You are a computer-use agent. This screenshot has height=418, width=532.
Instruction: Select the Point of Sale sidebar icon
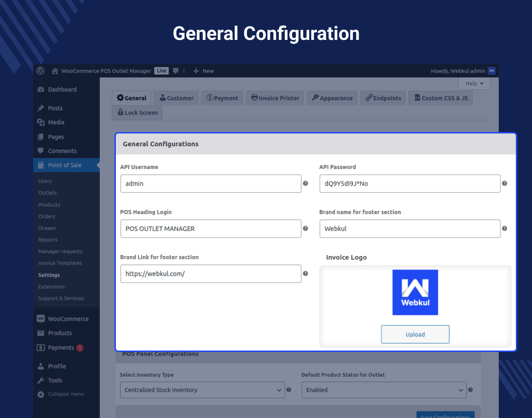[x=41, y=165]
